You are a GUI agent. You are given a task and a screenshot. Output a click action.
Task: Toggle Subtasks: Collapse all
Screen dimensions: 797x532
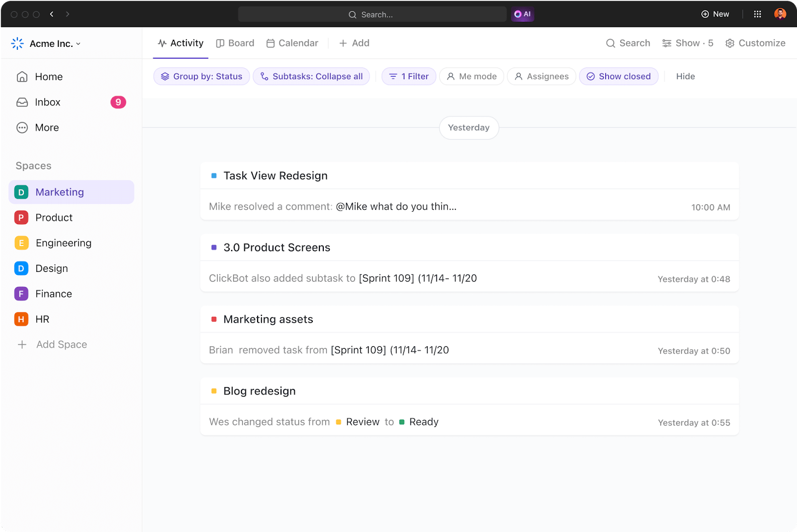pyautogui.click(x=311, y=76)
